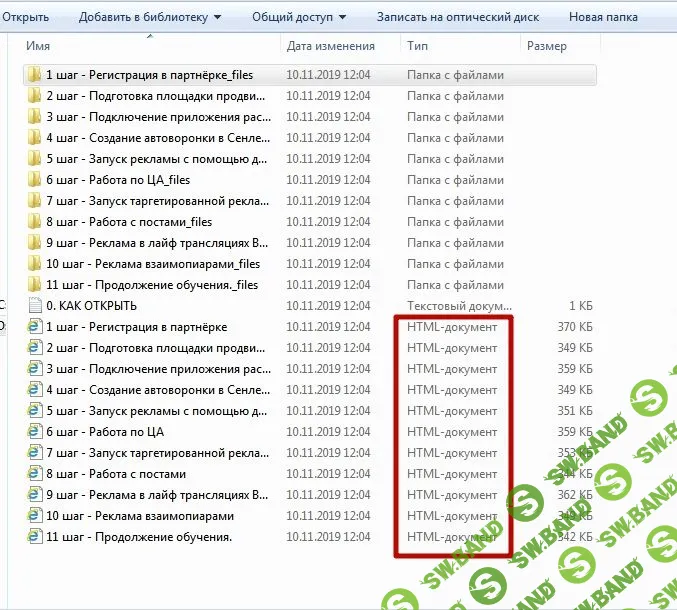
Task: Click HTML icon of '8 шаг - Работа с постами'
Action: (x=34, y=474)
